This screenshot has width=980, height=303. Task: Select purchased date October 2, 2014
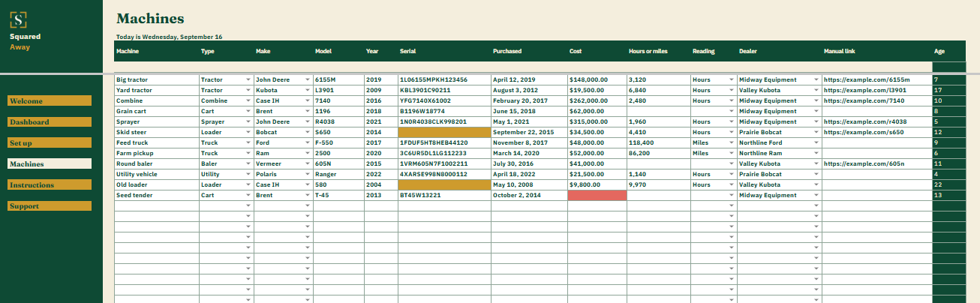pyautogui.click(x=529, y=195)
